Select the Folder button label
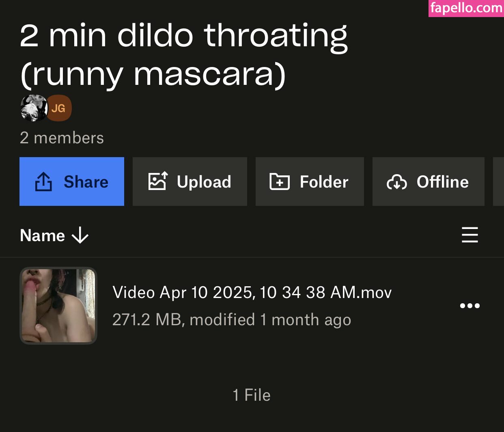The image size is (504, 432). pos(324,182)
